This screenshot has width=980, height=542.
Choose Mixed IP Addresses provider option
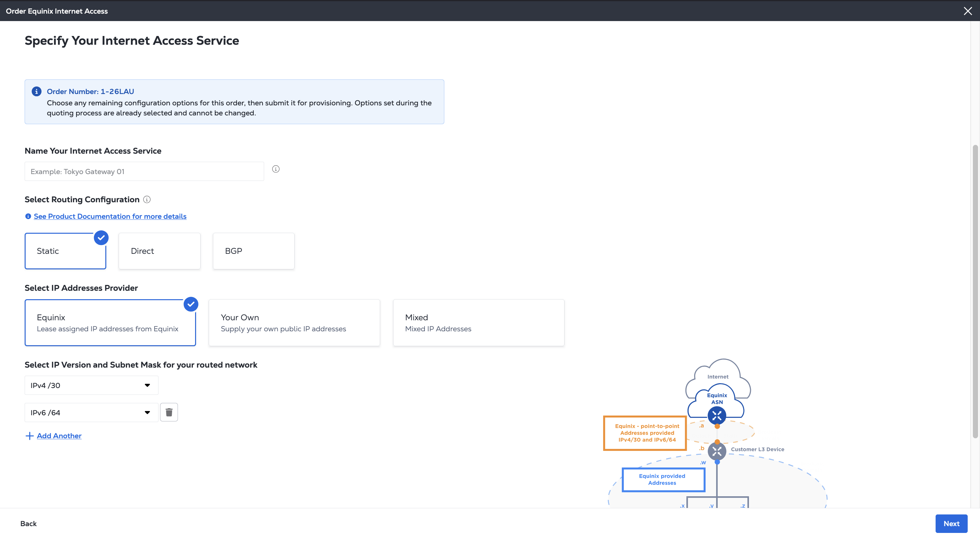click(478, 323)
